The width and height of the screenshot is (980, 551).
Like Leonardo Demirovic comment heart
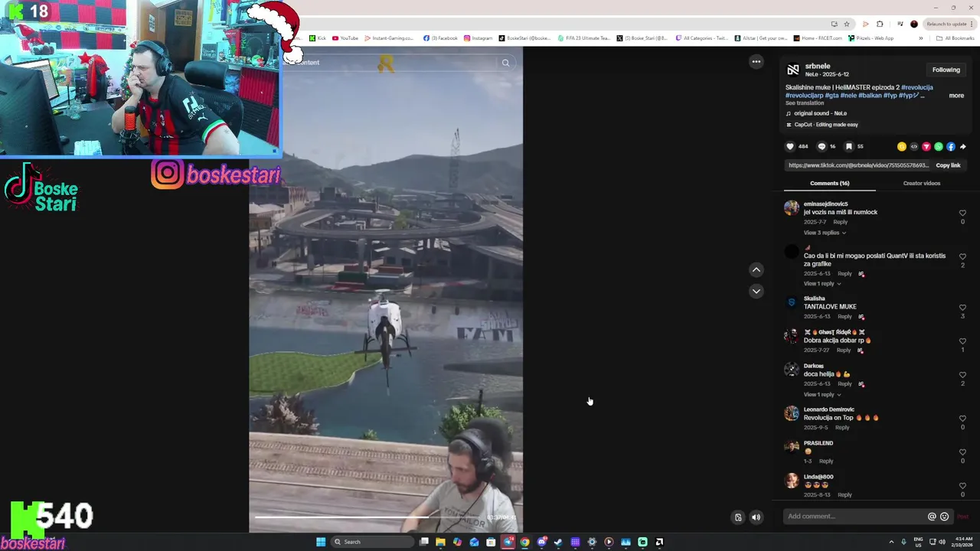pos(962,419)
